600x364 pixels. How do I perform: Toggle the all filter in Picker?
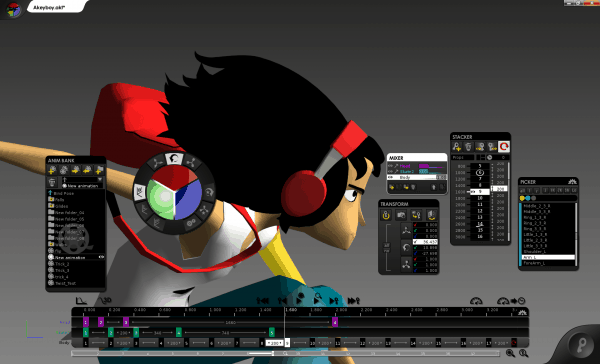[x=523, y=190]
